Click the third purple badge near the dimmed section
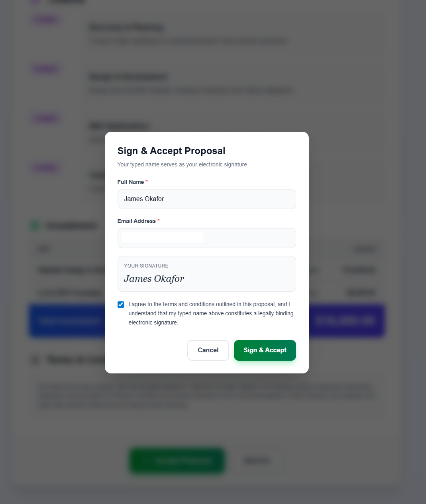426x504 pixels. pyautogui.click(x=45, y=118)
